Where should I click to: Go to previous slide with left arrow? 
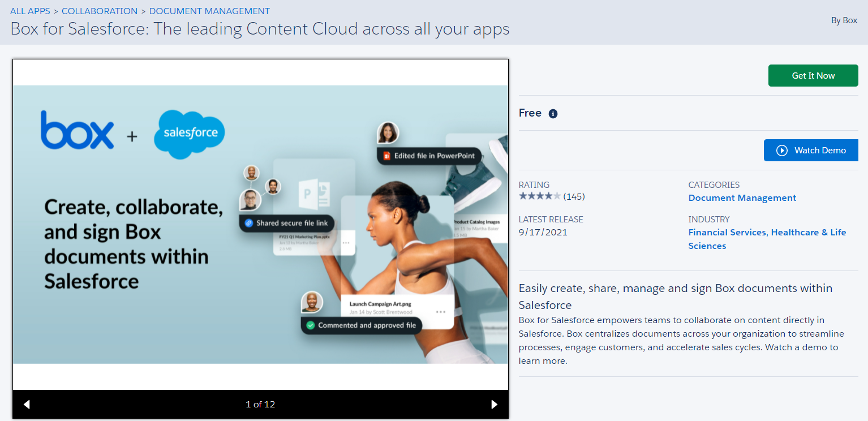27,404
